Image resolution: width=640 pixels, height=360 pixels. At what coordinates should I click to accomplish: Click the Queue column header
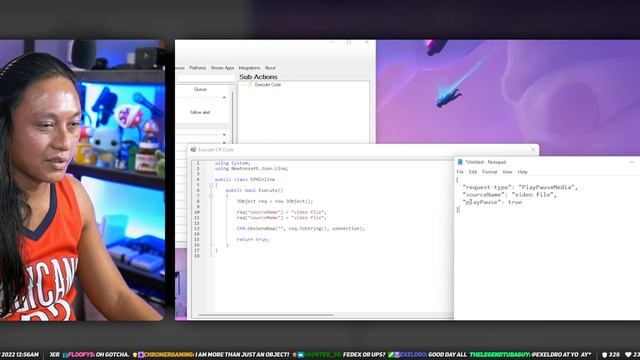[200, 89]
